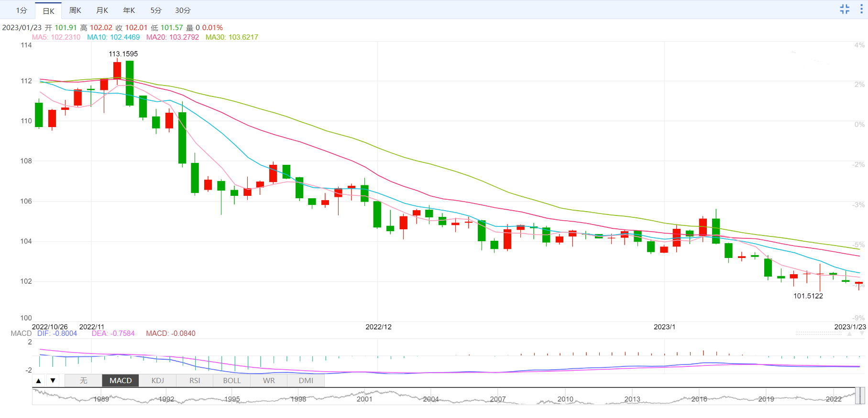Activate the DMI indicator
Viewport: 868px width, 418px height.
click(x=306, y=380)
